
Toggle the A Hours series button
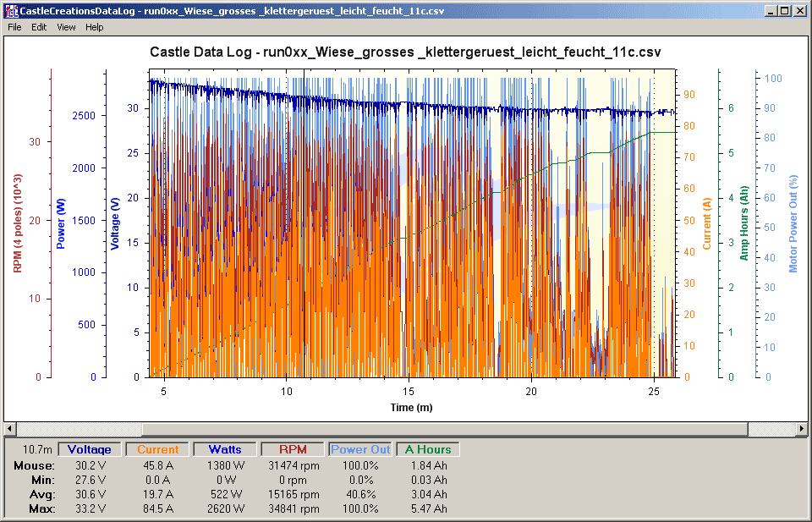click(x=428, y=449)
